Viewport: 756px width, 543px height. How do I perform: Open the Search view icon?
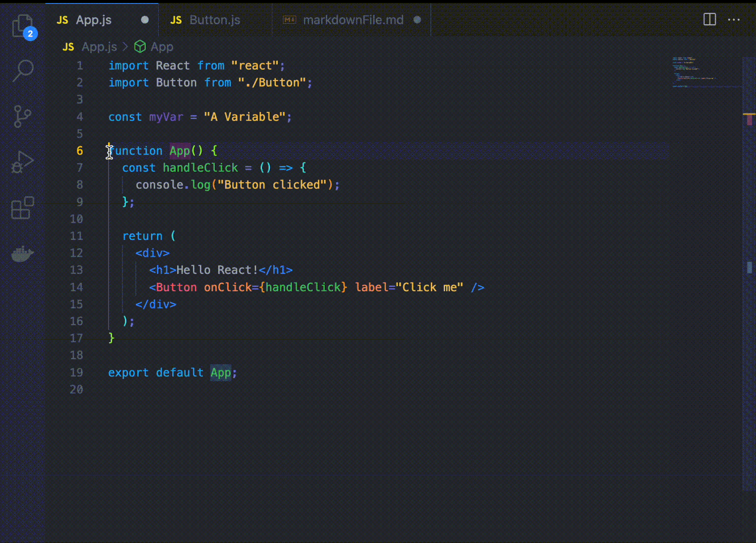click(x=23, y=71)
